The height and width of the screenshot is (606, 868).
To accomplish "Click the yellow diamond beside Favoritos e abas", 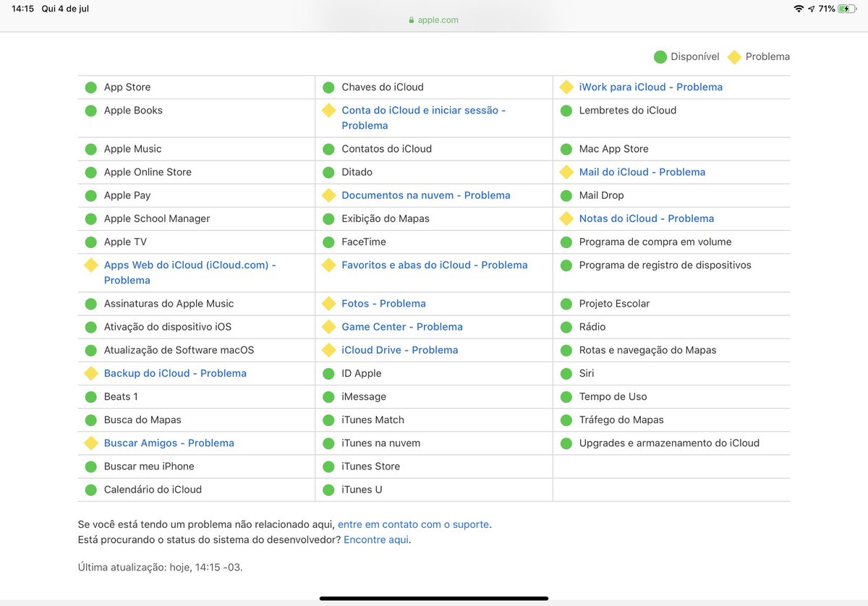I will pyautogui.click(x=328, y=265).
